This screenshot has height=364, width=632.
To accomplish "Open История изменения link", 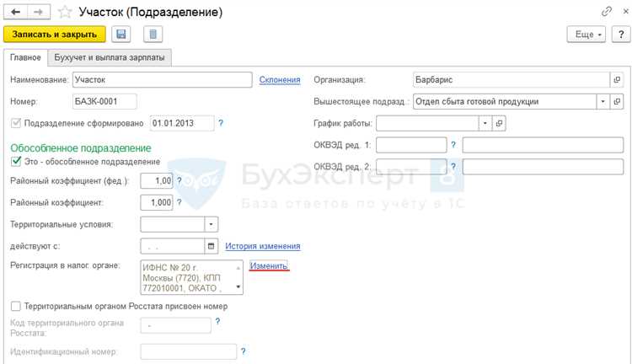I will coord(263,246).
